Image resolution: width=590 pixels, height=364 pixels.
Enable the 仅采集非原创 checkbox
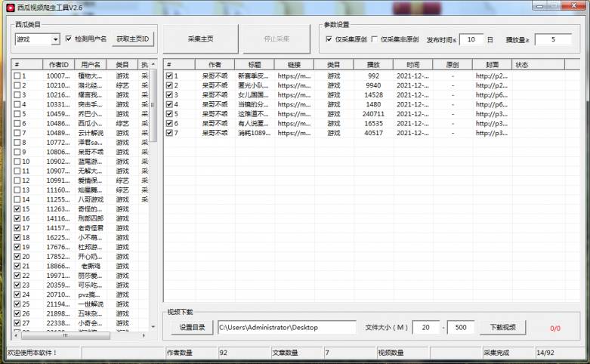click(375, 39)
